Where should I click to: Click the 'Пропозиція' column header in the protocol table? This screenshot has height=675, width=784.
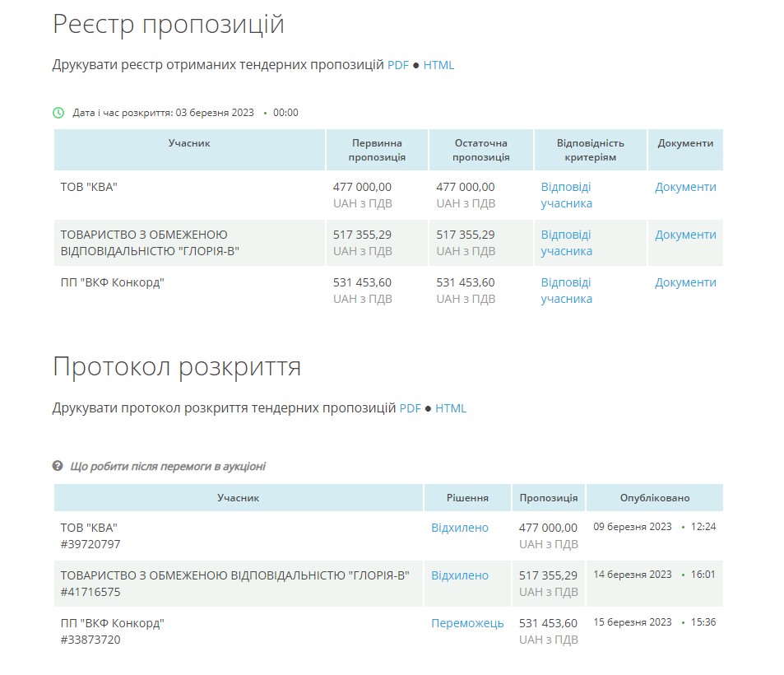click(x=549, y=498)
